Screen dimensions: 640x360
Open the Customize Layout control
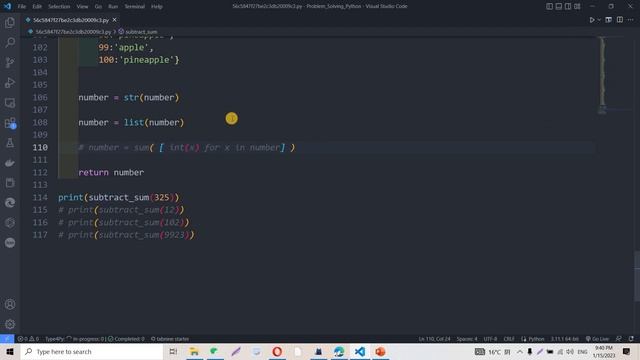pyautogui.click(x=577, y=6)
